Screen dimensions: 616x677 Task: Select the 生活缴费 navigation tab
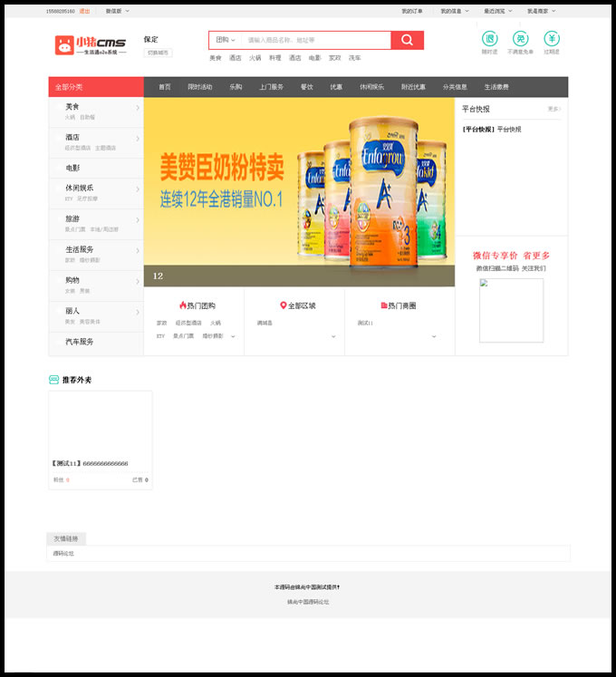coord(496,87)
